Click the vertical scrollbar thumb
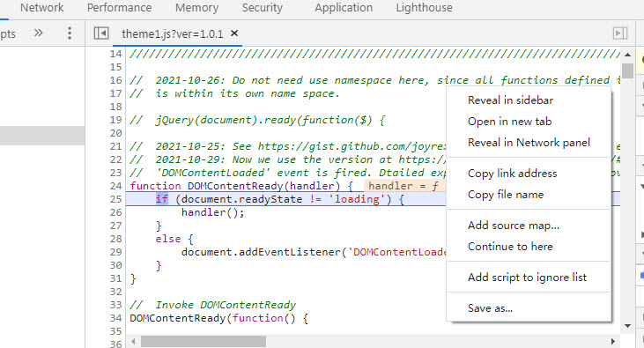Viewport: 644px width, 348px height. pos(627,70)
